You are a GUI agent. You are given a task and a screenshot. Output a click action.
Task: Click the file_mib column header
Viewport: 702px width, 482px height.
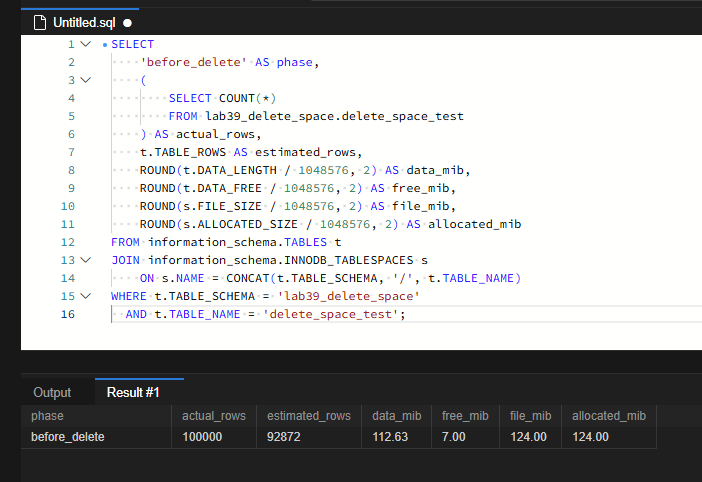point(531,416)
